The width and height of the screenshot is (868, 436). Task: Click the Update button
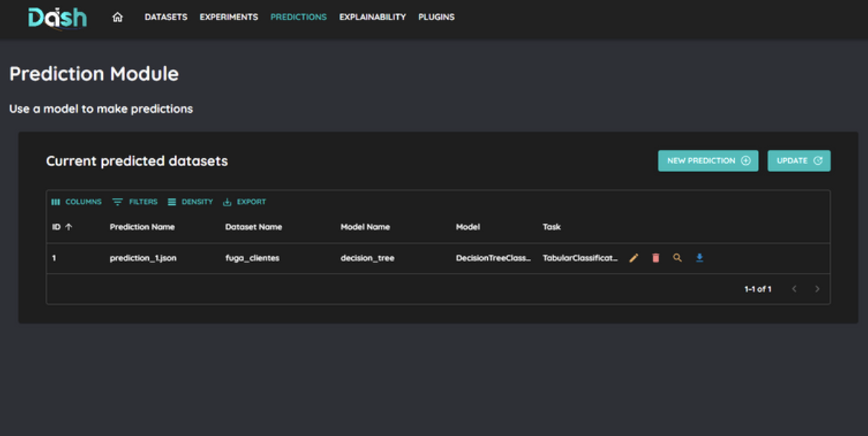pyautogui.click(x=799, y=161)
